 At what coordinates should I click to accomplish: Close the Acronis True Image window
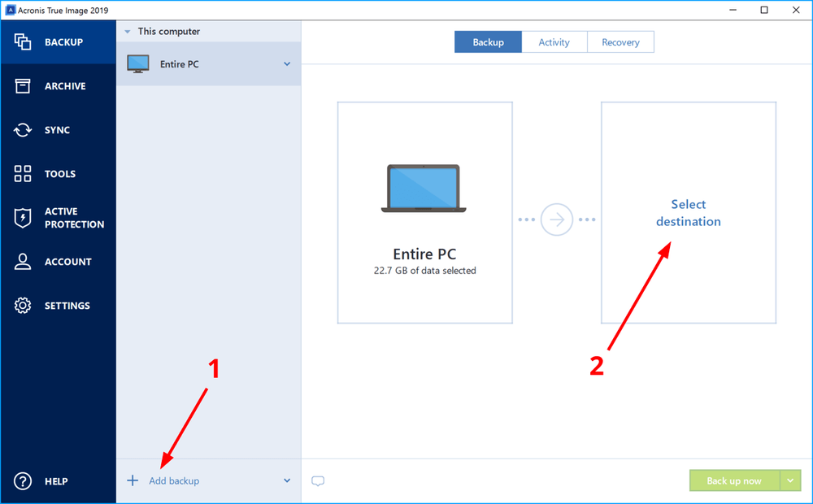796,10
